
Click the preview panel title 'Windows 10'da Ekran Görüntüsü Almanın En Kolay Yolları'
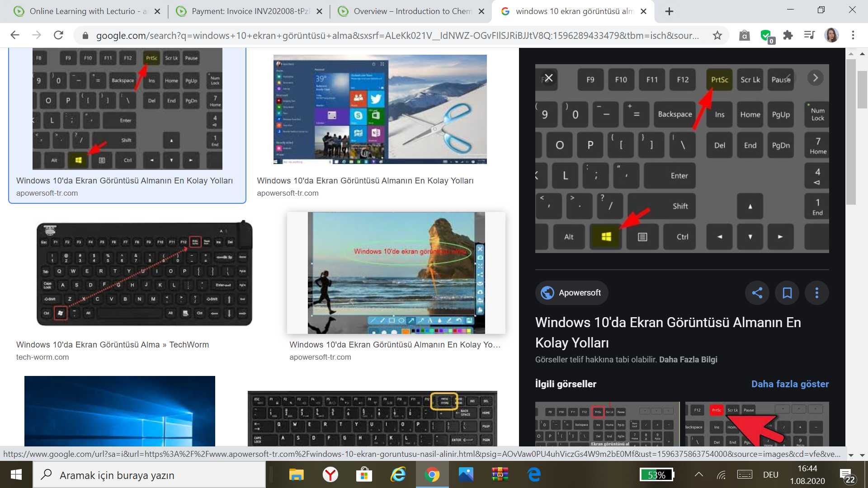[668, 333]
